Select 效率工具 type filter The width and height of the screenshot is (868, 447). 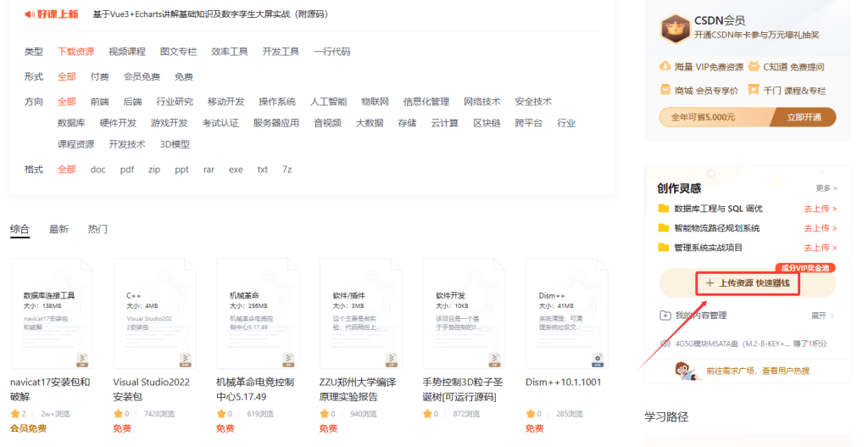[x=229, y=52]
